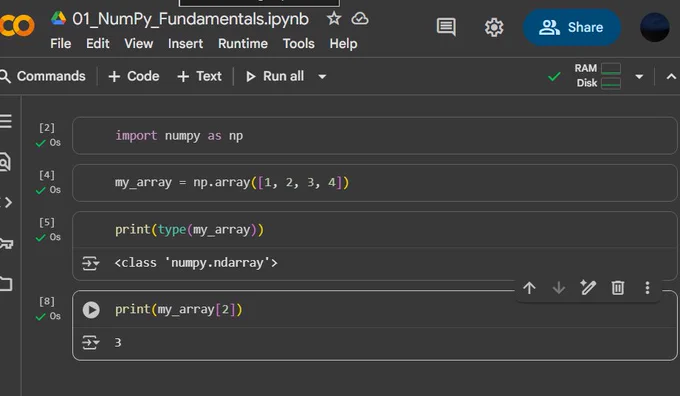The image size is (680, 396).
Task: Click the output value 3
Action: point(118,343)
